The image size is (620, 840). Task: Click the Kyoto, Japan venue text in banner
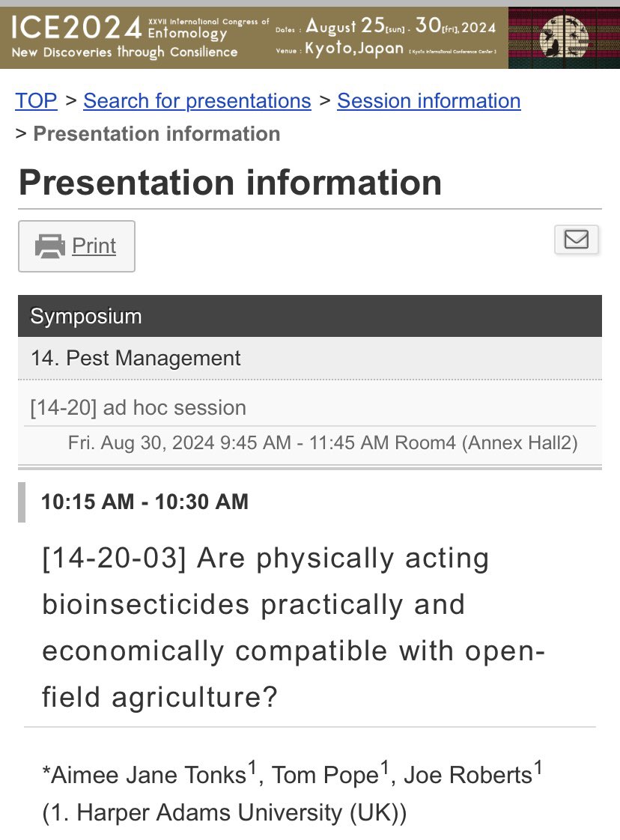[x=354, y=48]
